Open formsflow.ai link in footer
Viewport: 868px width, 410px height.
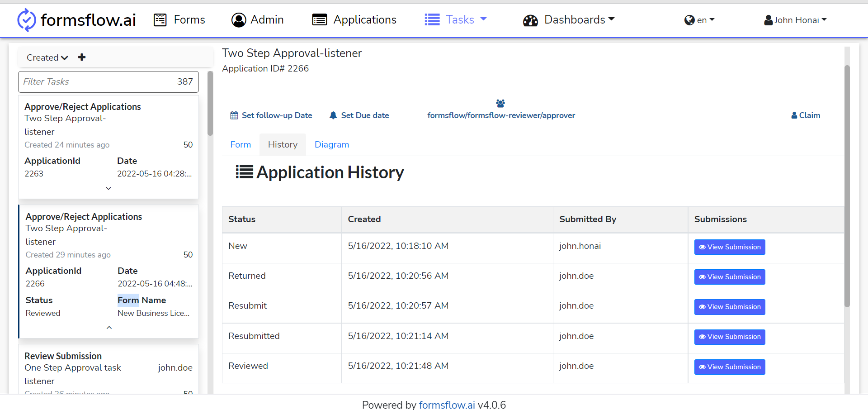(x=447, y=405)
